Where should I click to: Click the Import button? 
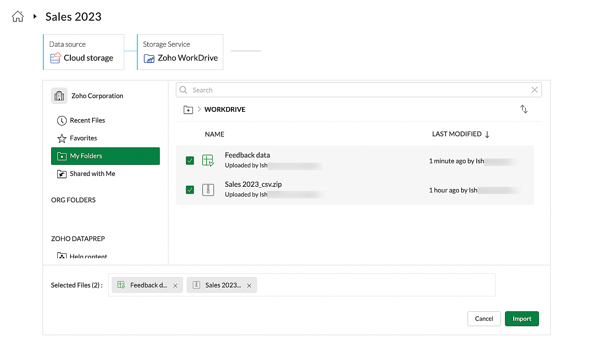coord(522,319)
